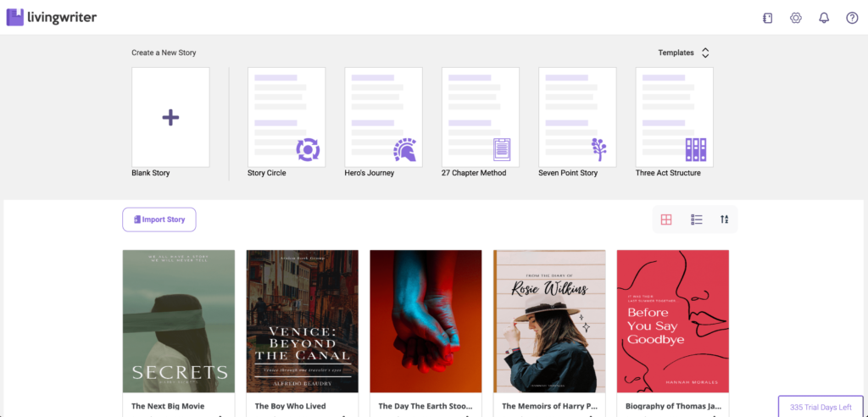Open settings gear icon in header
The width and height of the screenshot is (868, 417).
[x=796, y=18]
